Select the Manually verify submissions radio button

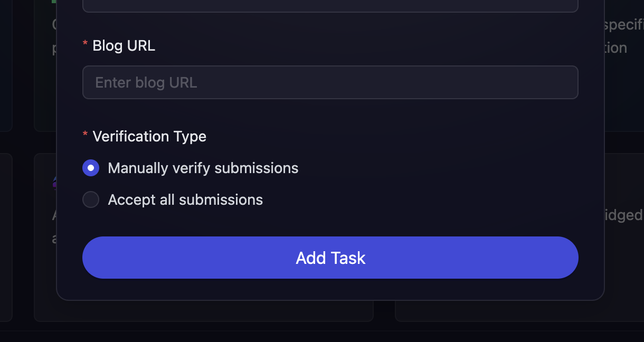tap(91, 168)
